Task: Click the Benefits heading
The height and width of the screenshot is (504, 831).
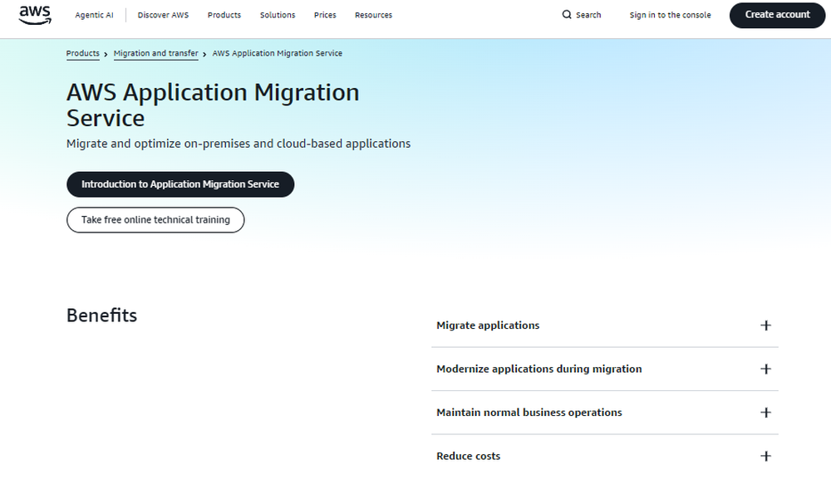Action: pyautogui.click(x=101, y=316)
